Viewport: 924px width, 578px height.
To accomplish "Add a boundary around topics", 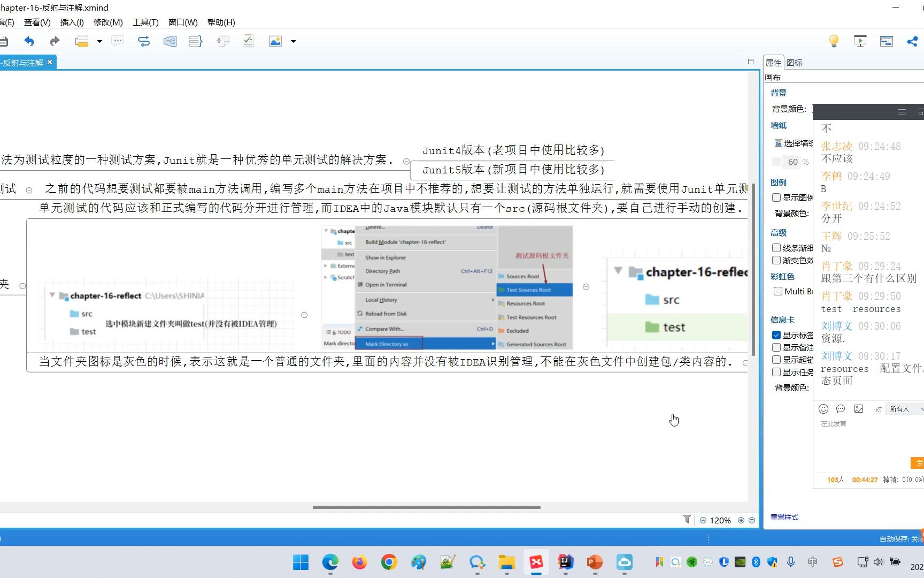I will pos(170,41).
